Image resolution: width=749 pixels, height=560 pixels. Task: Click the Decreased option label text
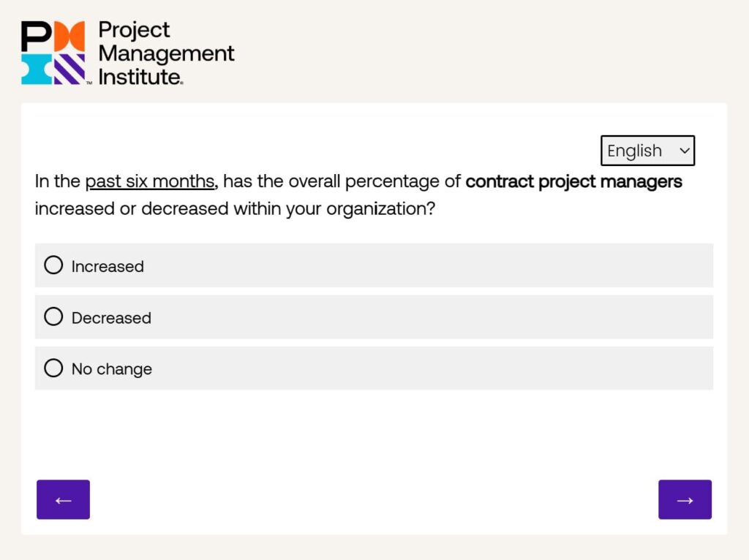click(111, 318)
